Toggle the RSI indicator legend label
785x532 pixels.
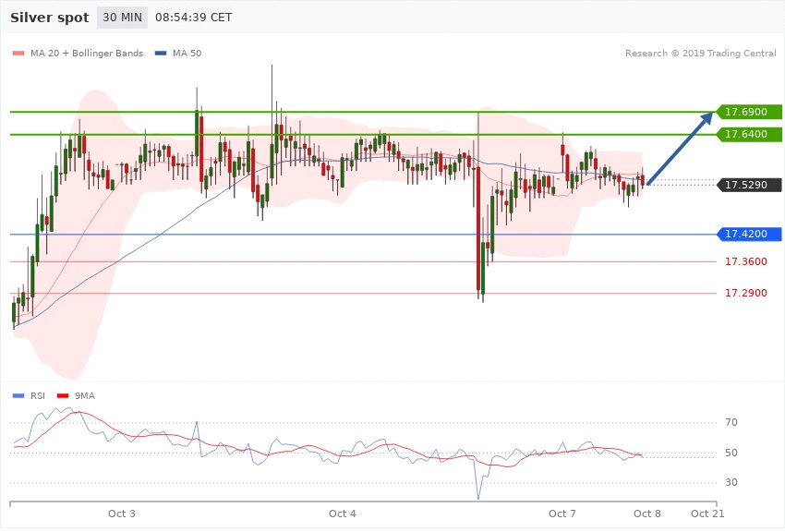tap(37, 395)
